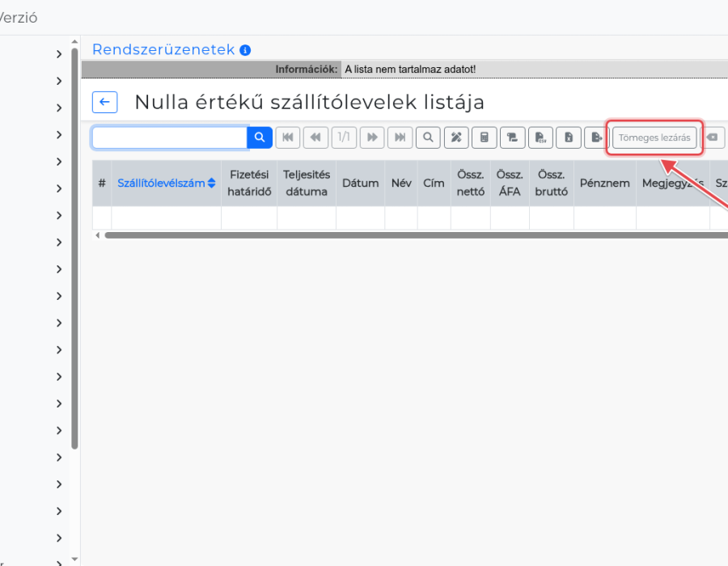Image resolution: width=728 pixels, height=566 pixels.
Task: Open the pencil-and-ruler design tool
Action: [456, 137]
